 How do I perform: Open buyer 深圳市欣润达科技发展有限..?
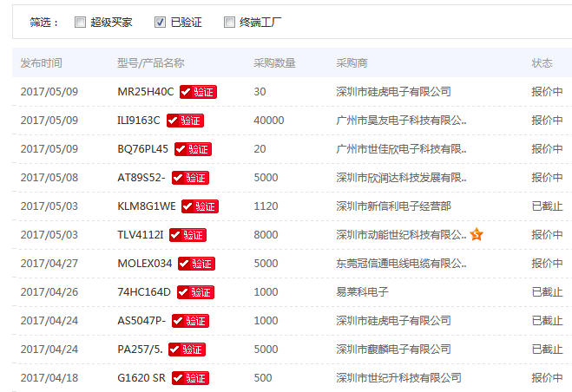click(x=401, y=178)
